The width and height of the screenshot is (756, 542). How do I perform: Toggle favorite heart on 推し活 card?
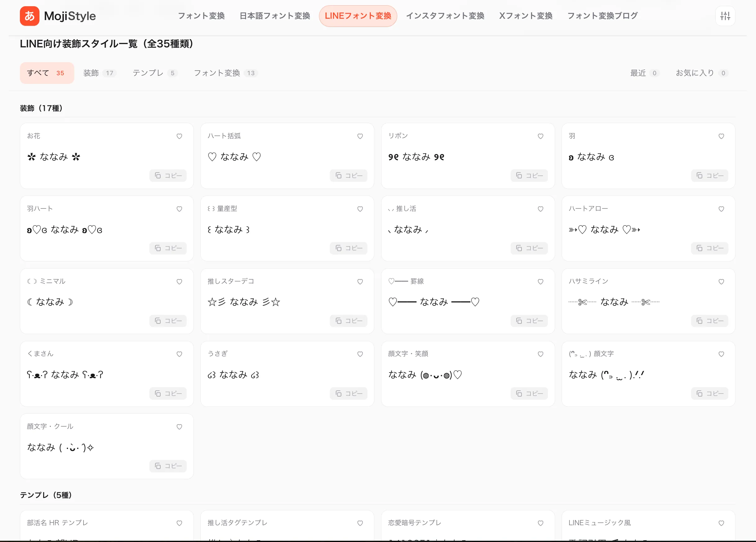[541, 209]
